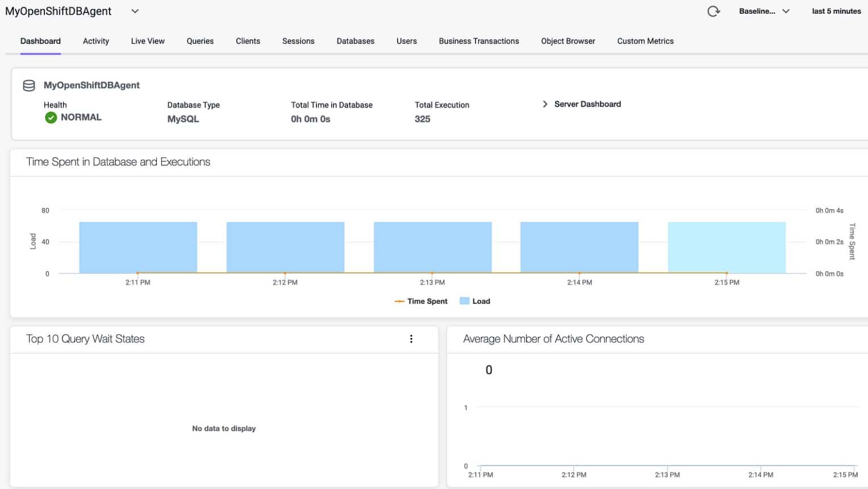
Task: Open the Databases tab
Action: [x=356, y=41]
